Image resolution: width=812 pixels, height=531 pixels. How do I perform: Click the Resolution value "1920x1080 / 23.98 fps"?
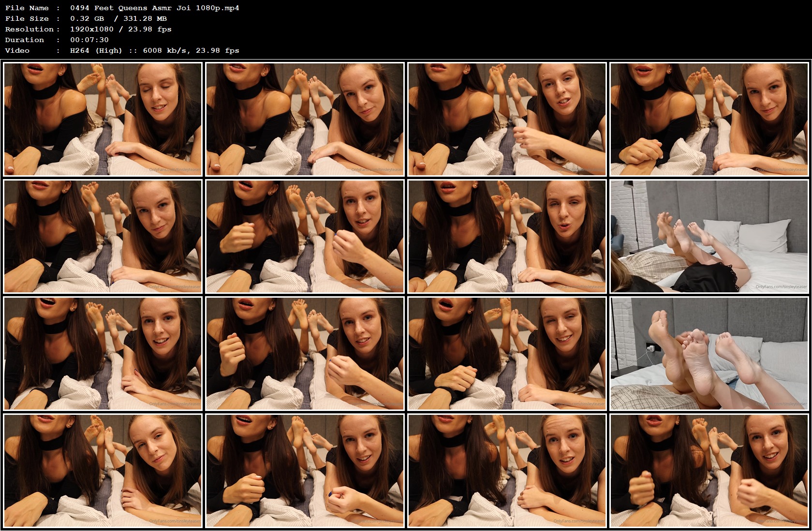click(x=121, y=29)
